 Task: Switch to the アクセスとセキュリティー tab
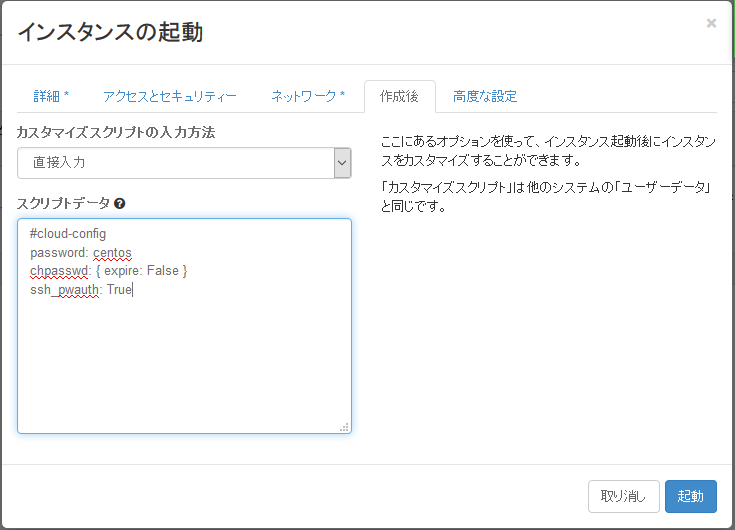[170, 97]
